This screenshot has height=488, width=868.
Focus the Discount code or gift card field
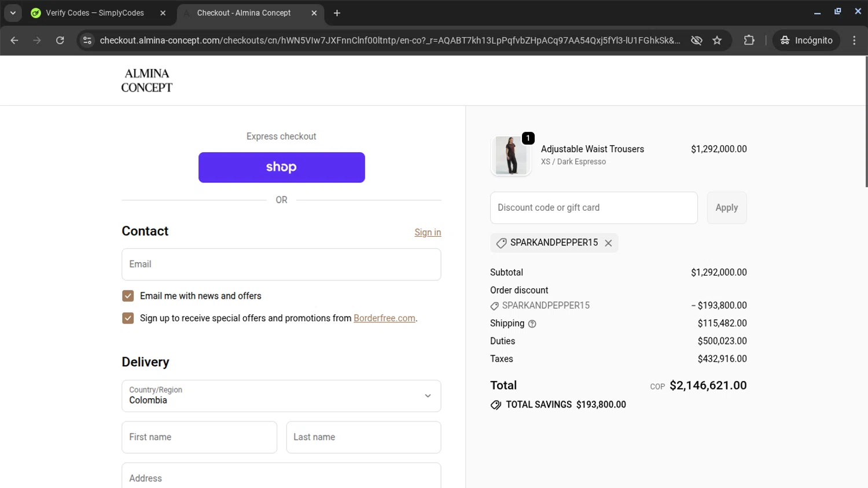pos(594,208)
